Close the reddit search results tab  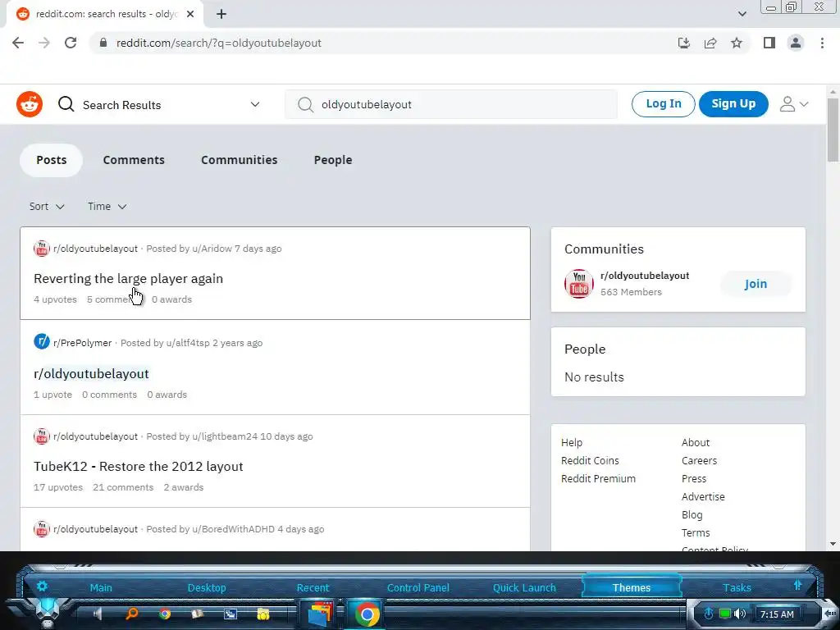point(190,14)
